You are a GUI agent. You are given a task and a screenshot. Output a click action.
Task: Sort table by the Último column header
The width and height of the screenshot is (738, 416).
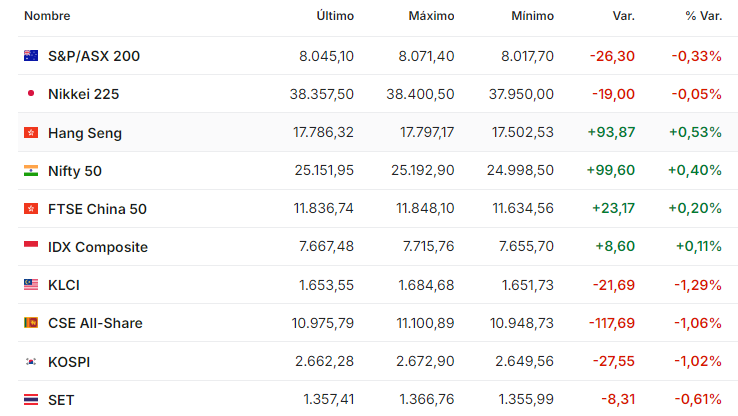335,16
